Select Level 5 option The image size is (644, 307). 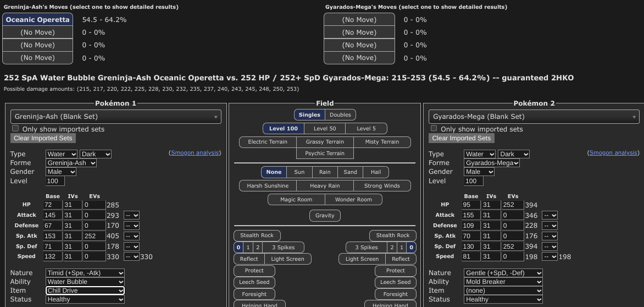(366, 129)
